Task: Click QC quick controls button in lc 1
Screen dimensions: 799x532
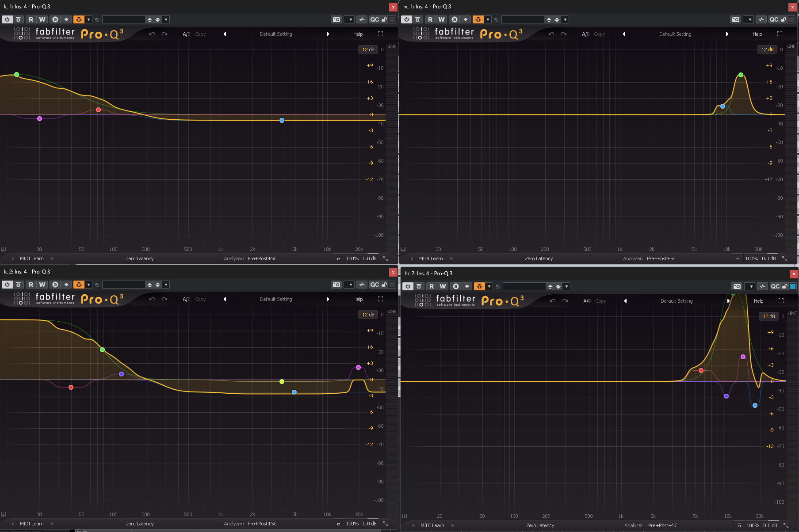Action: click(x=375, y=19)
